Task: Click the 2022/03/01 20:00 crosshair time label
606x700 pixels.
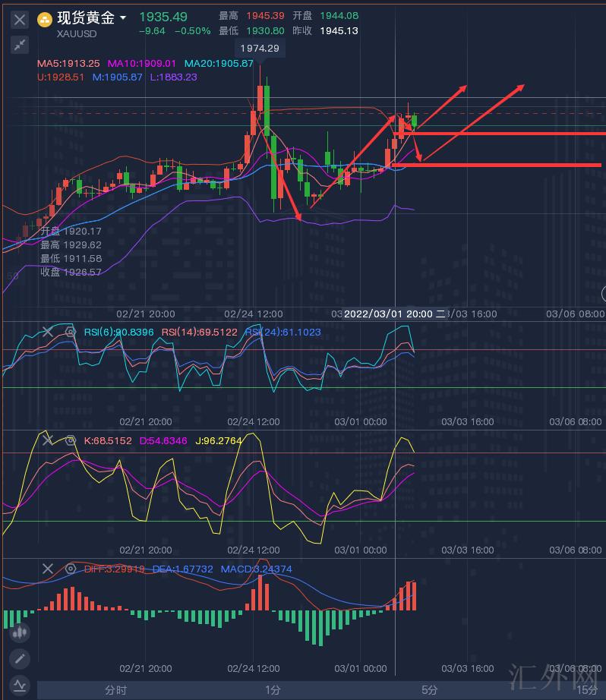Action: click(x=388, y=314)
